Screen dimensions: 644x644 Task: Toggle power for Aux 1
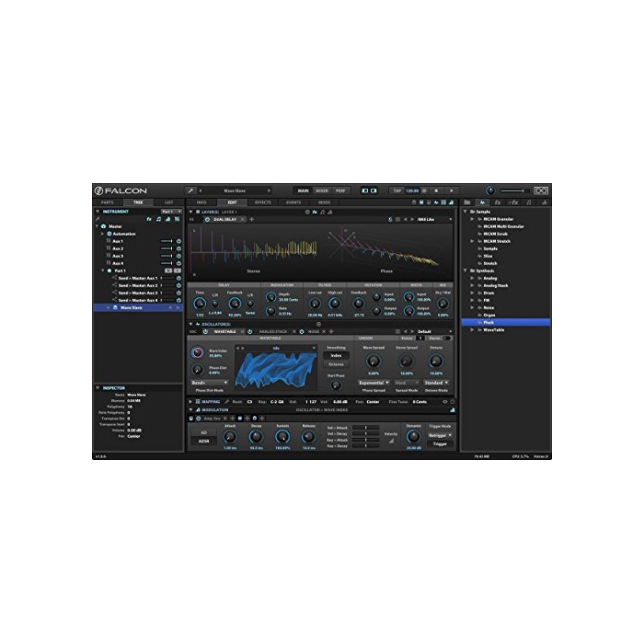[x=178, y=241]
